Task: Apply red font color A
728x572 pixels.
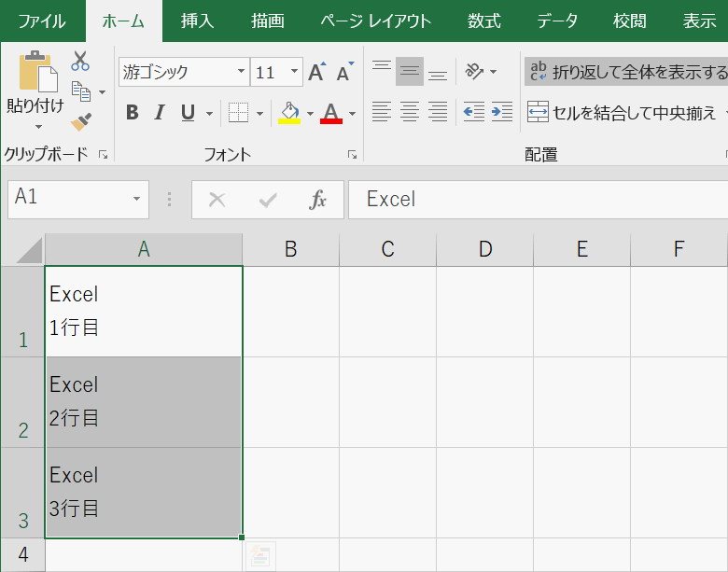Action: pos(331,112)
